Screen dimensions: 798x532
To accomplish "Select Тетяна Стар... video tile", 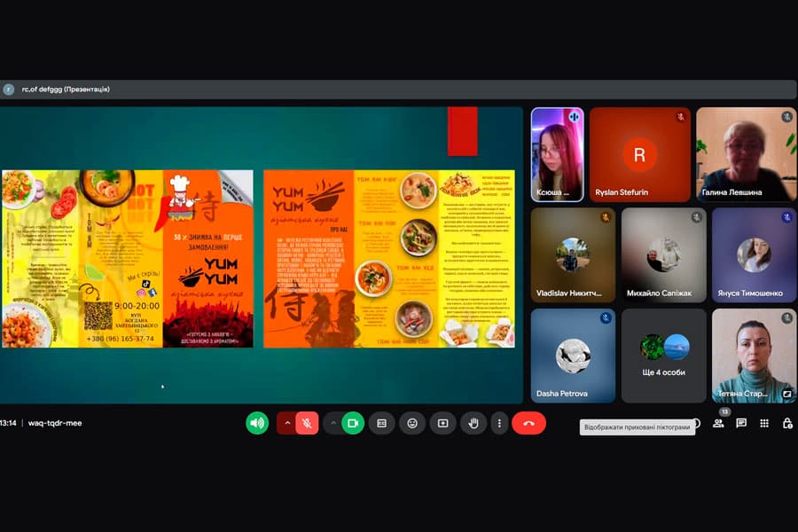I will (755, 356).
